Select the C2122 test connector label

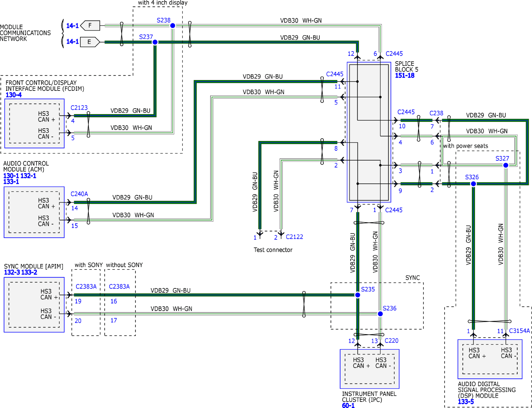294,237
